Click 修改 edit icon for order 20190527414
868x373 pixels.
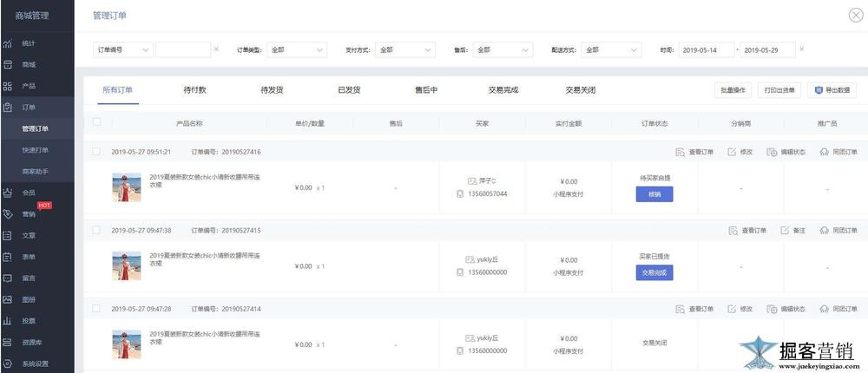point(732,309)
